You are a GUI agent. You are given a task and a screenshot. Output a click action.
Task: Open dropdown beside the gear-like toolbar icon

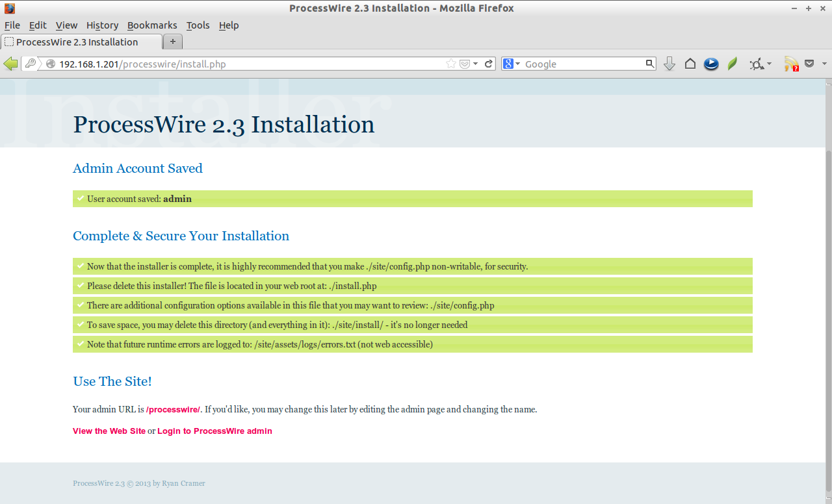coord(769,64)
